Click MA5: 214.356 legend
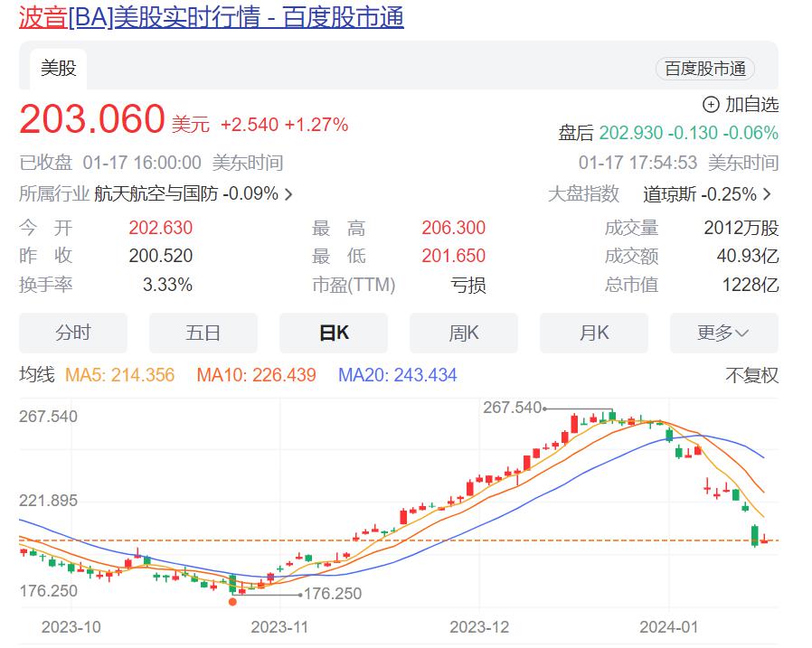812x648 pixels. point(120,375)
